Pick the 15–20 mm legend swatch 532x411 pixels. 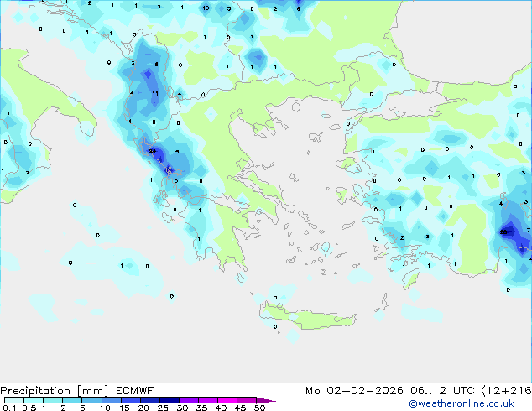tap(130, 400)
